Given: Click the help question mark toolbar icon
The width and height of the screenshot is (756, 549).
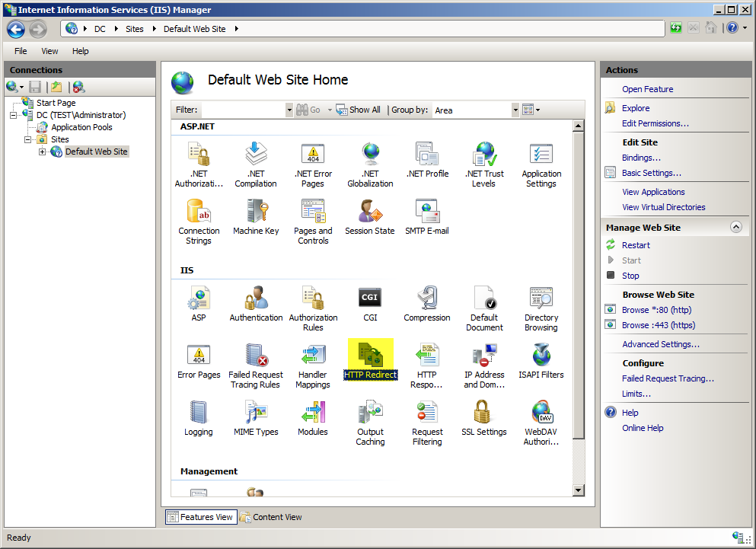Looking at the screenshot, I should point(732,28).
